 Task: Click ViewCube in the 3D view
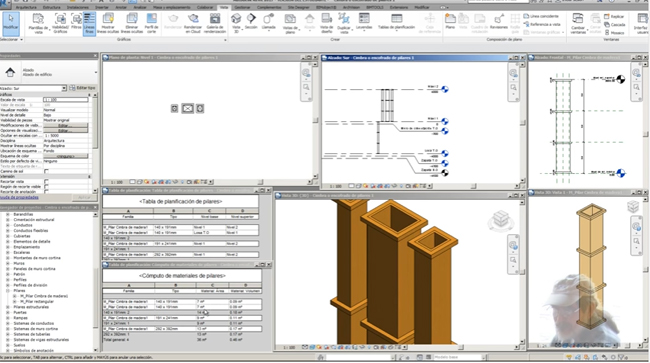[501, 219]
